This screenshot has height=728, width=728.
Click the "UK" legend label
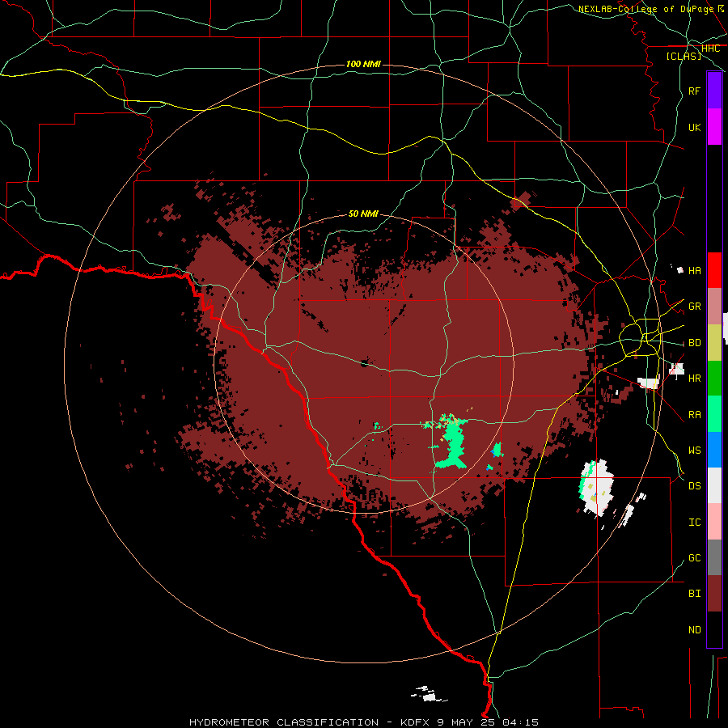(x=694, y=127)
